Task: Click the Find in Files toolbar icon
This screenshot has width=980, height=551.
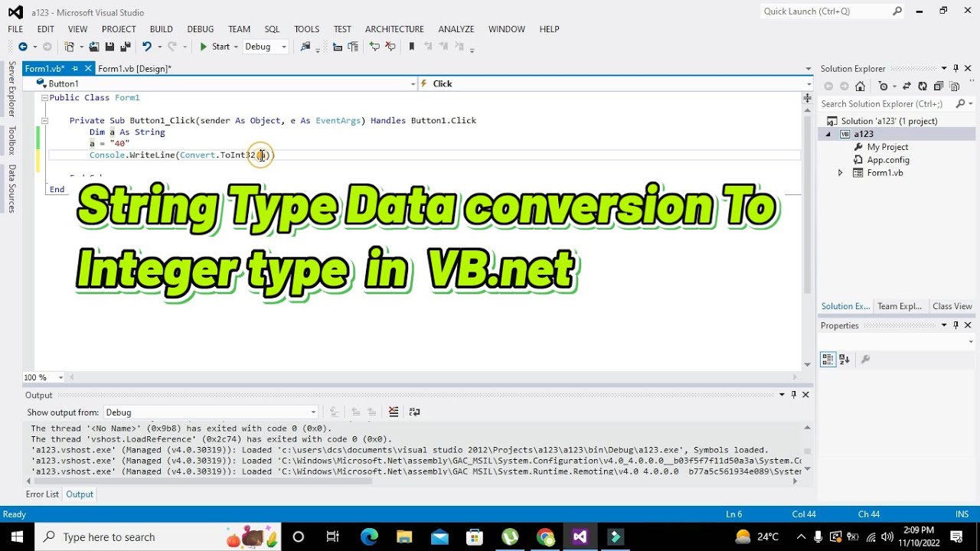Action: [305, 47]
